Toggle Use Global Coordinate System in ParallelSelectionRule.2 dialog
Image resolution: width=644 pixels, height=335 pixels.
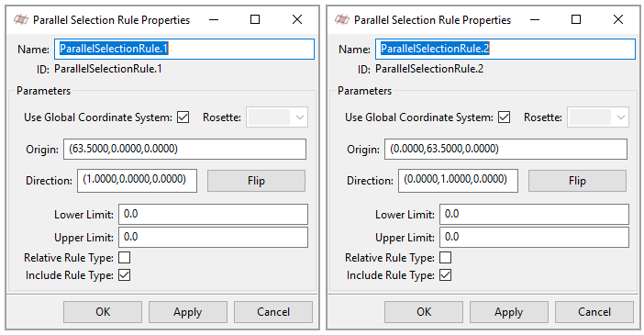pyautogui.click(x=505, y=117)
